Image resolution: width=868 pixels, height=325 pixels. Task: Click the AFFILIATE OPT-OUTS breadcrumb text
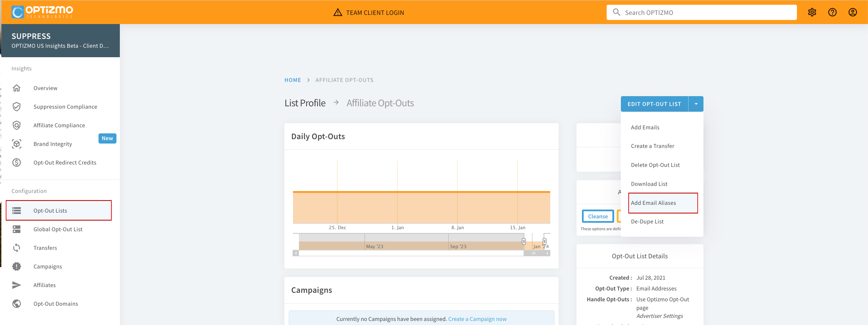pos(344,80)
